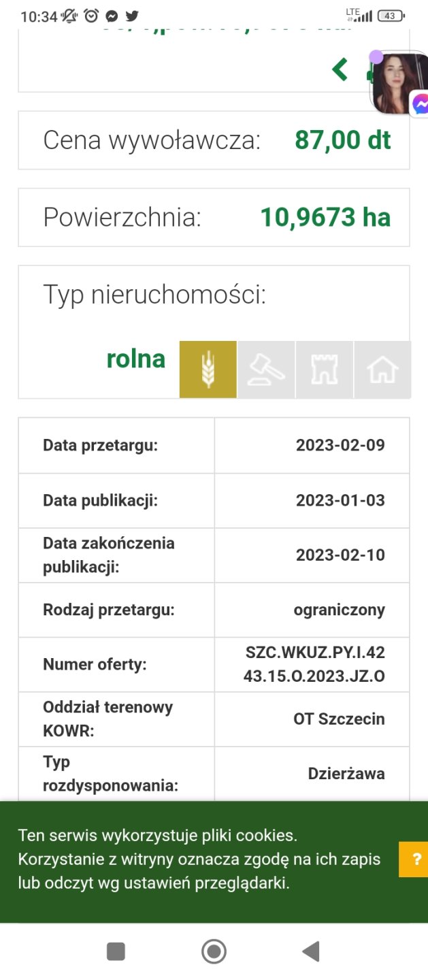The height and width of the screenshot is (980, 428).
Task: Tap the offer number SZC.WKUZ.PY.I.4243 cell
Action: [x=314, y=664]
